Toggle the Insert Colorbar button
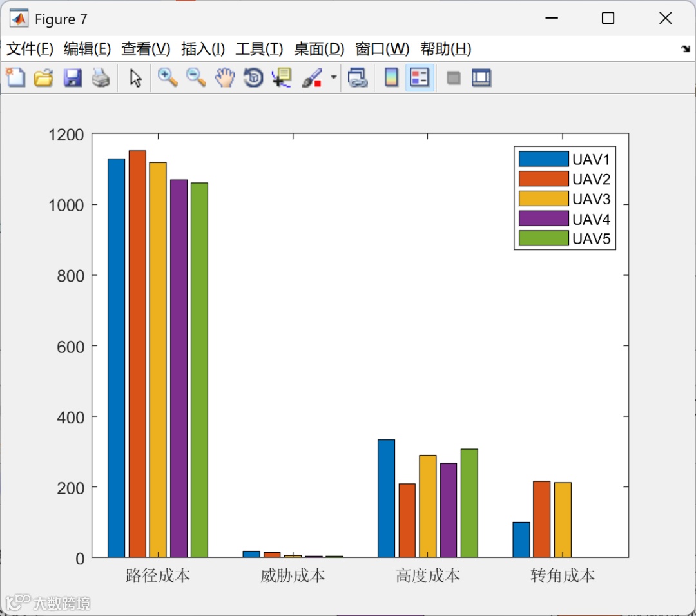Screen dimensions: 696x616 coord(391,78)
